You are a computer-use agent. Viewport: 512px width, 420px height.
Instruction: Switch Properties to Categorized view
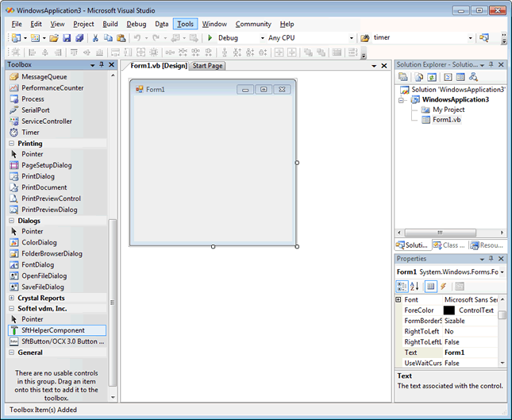tap(402, 287)
